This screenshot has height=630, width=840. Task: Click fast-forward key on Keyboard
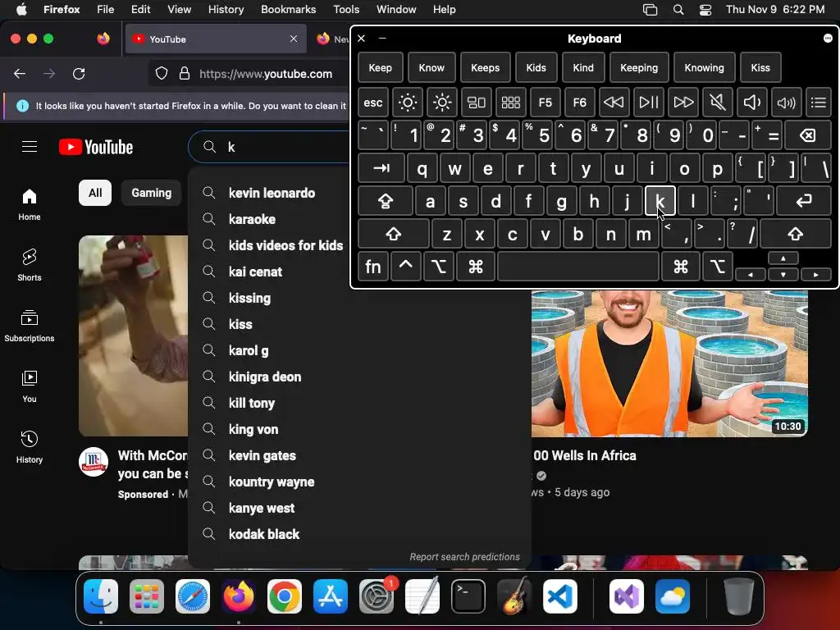point(683,103)
